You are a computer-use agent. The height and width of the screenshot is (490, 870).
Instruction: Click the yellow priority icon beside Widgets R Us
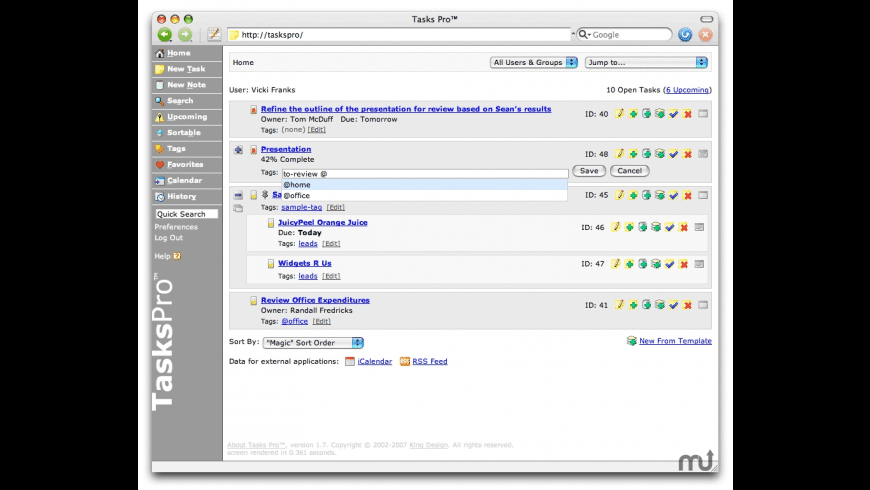click(x=271, y=264)
